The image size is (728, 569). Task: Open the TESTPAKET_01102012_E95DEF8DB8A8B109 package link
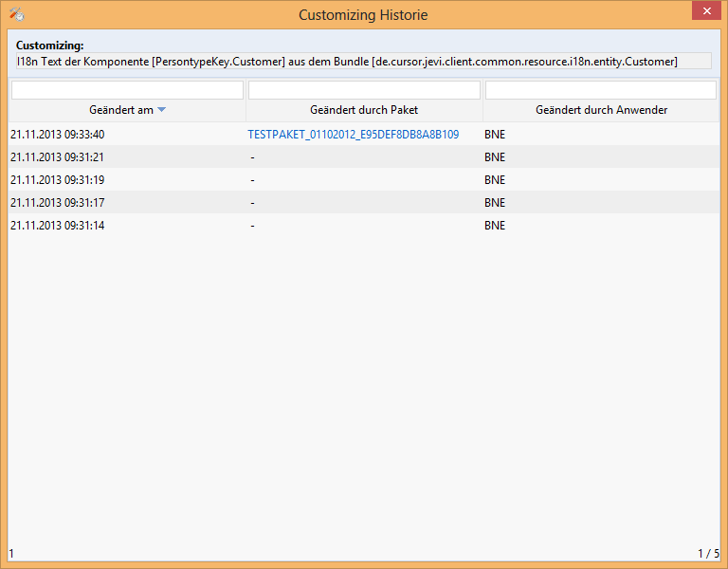[x=353, y=135]
